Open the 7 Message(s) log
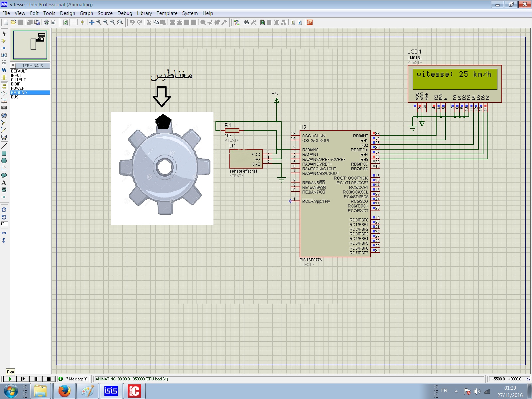The height and width of the screenshot is (399, 532). pyautogui.click(x=74, y=379)
